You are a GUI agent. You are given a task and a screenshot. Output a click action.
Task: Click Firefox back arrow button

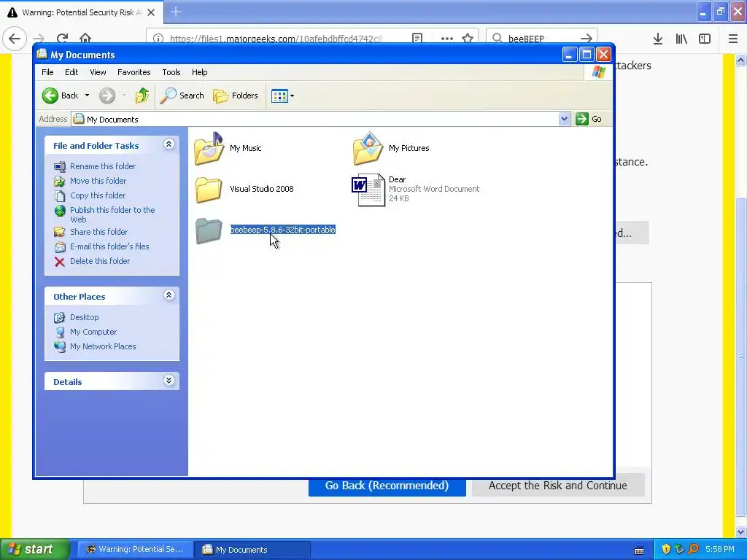tap(15, 38)
